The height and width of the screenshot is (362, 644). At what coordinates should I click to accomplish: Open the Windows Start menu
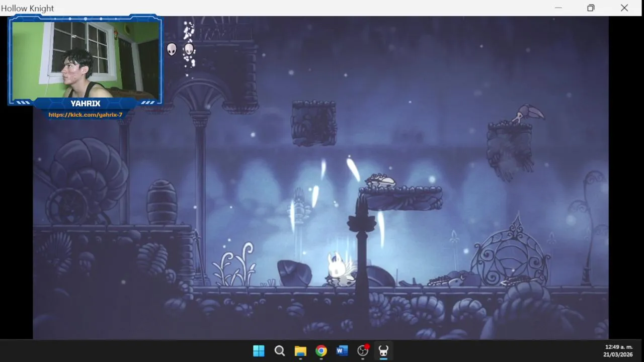(259, 350)
